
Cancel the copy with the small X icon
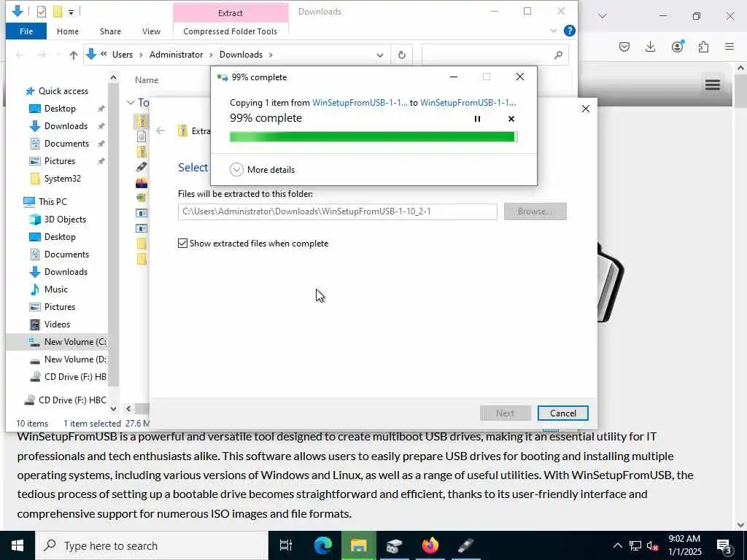(x=511, y=119)
